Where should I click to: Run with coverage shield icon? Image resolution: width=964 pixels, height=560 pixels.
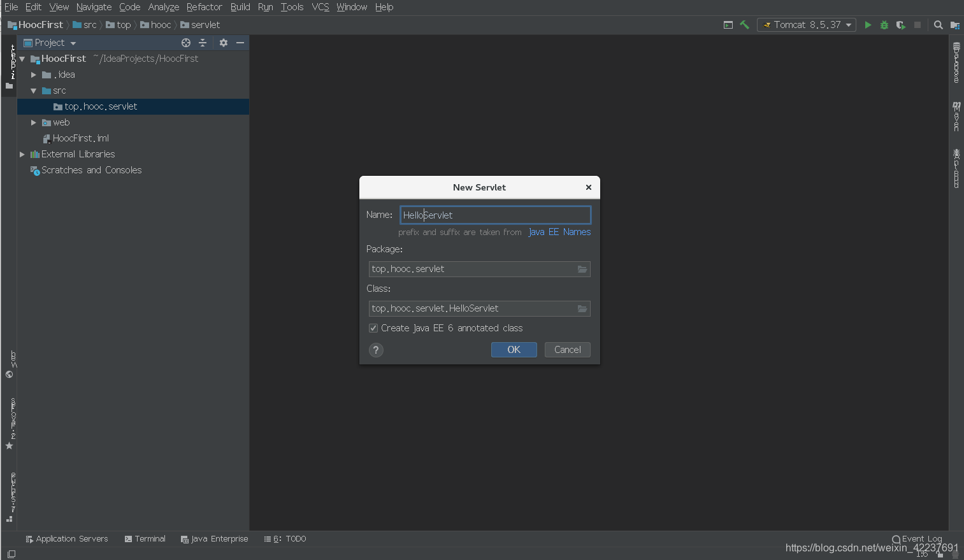[x=900, y=25]
